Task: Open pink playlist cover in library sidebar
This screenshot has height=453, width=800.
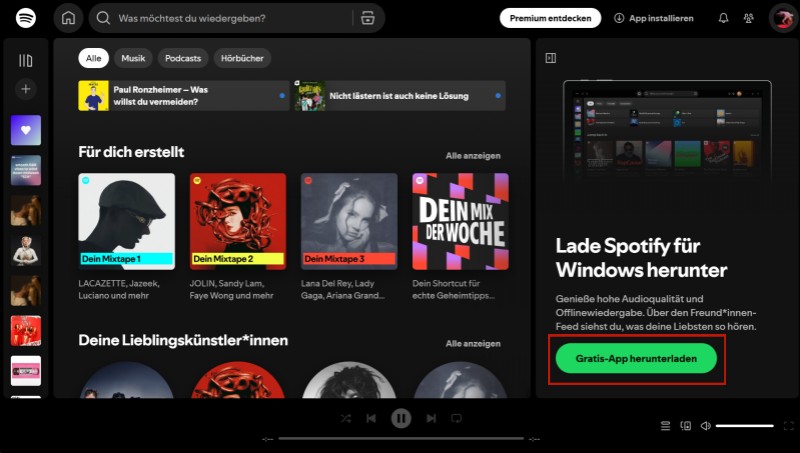Action: tap(26, 371)
